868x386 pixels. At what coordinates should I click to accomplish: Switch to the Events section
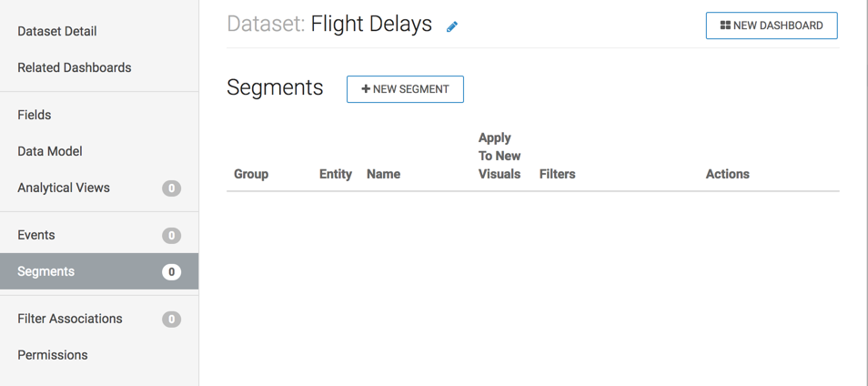tap(36, 235)
